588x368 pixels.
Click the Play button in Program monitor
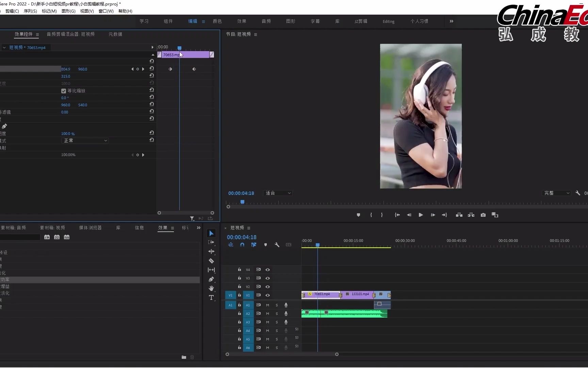pos(421,215)
